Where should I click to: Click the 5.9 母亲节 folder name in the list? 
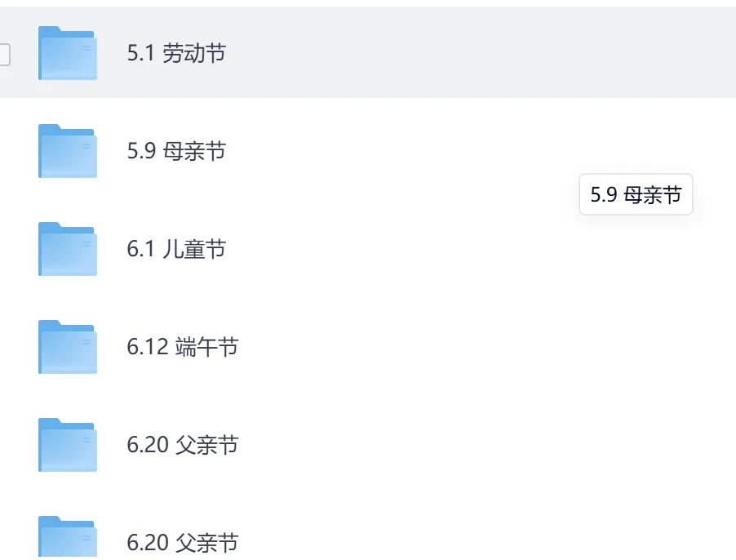[176, 152]
